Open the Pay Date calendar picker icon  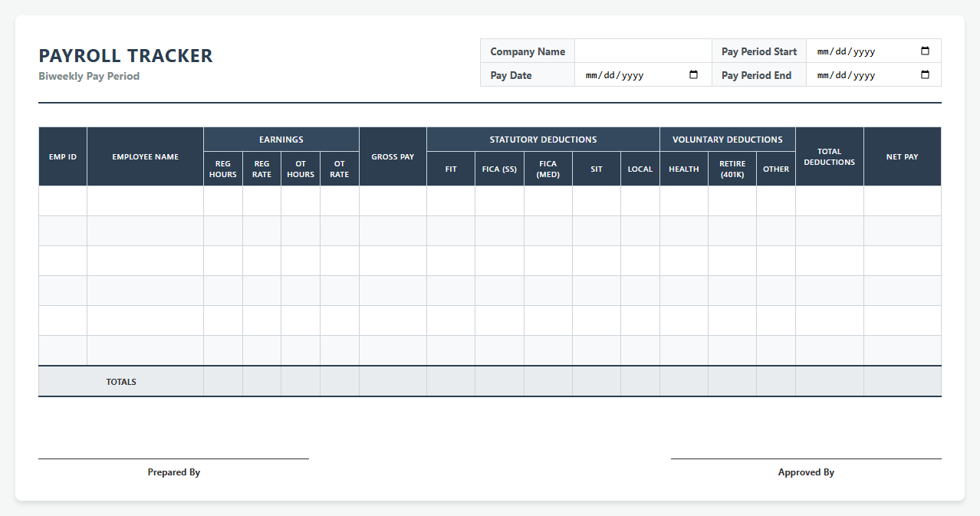click(693, 75)
